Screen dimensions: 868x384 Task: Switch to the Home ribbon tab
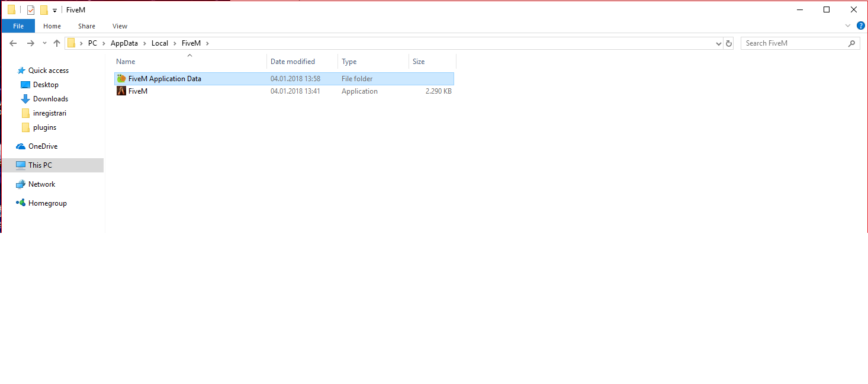52,26
